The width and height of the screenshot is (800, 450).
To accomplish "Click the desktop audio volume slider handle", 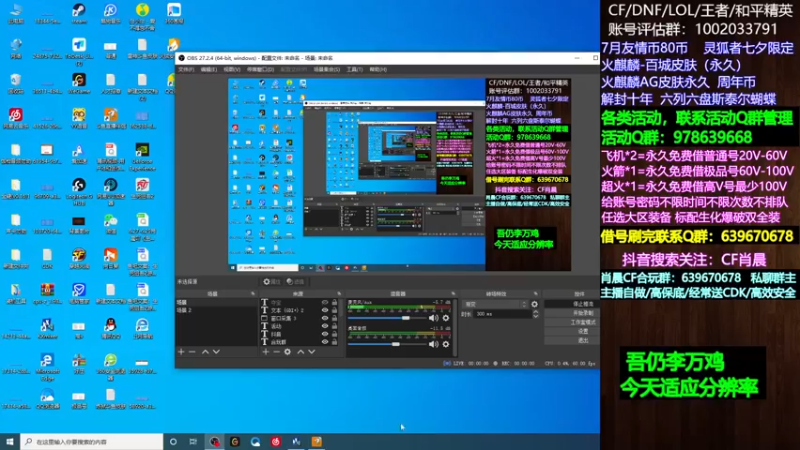I will coord(395,344).
